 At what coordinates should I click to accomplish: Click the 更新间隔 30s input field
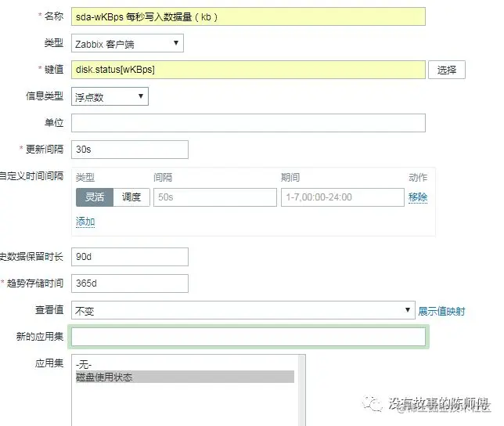click(x=130, y=150)
